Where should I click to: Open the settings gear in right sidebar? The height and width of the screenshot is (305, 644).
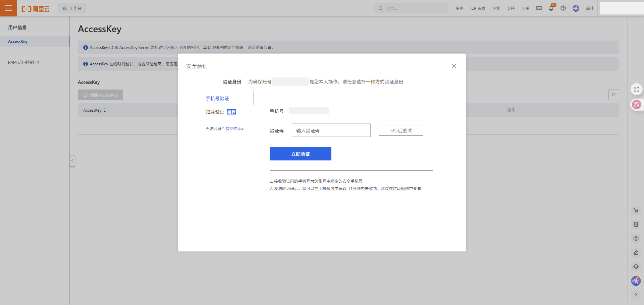(636, 239)
